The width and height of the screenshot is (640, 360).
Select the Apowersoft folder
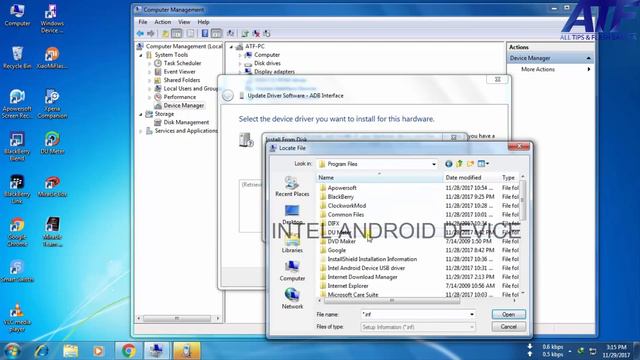[342, 188]
